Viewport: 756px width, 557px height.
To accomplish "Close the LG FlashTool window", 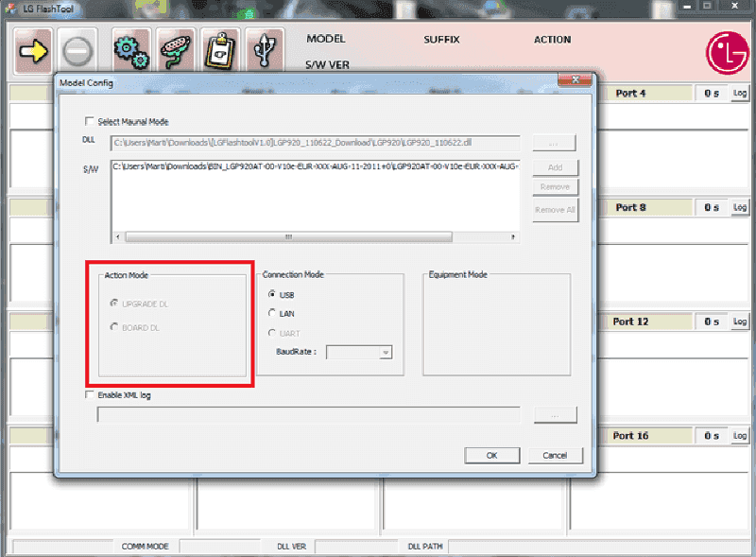I will click(x=735, y=7).
